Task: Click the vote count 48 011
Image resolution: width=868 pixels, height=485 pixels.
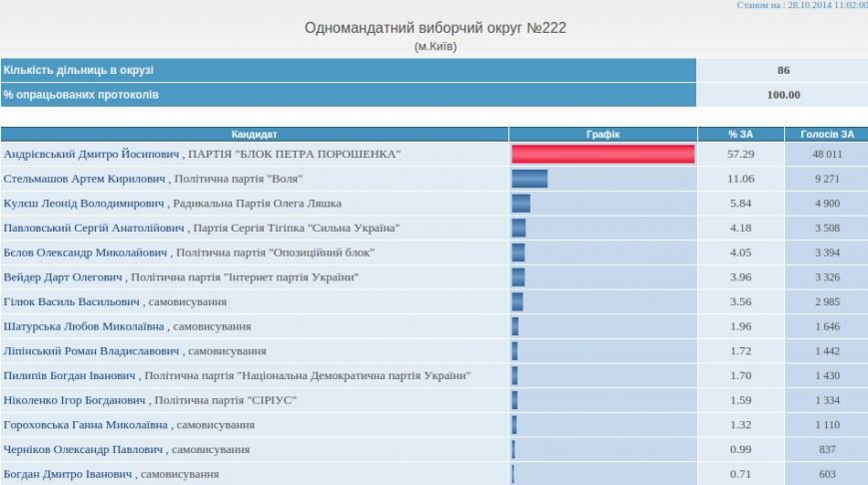Action: (x=827, y=154)
